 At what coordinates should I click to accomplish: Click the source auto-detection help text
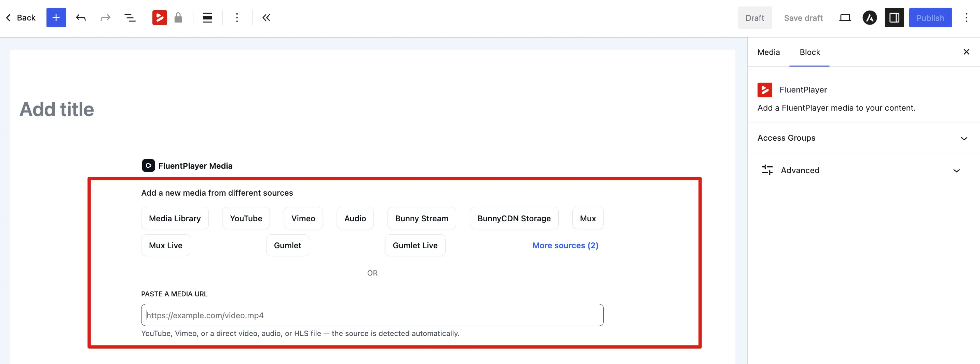300,333
